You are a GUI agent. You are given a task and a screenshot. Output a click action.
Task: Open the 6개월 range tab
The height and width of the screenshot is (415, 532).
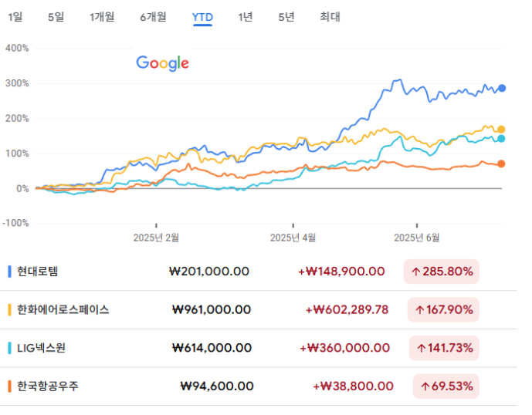click(x=153, y=17)
